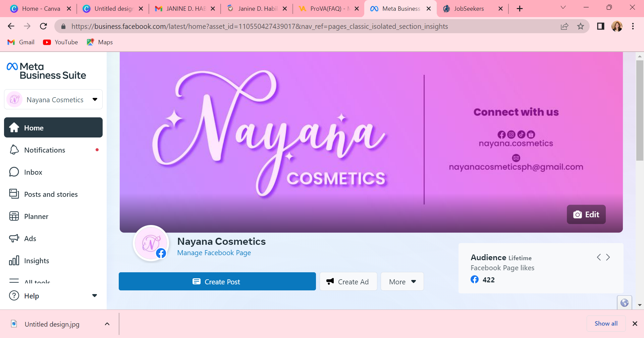Image resolution: width=644 pixels, height=338 pixels.
Task: Click the scrollbar up arrow
Action: coord(640,56)
